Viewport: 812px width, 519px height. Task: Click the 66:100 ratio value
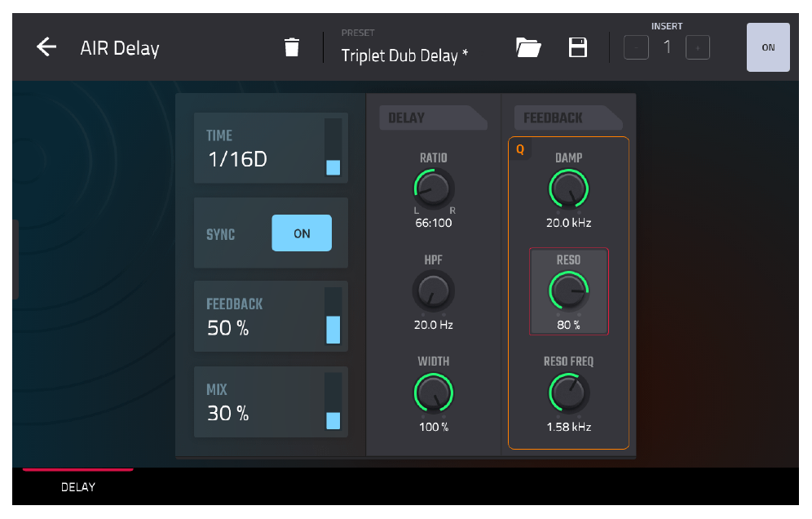coord(434,223)
